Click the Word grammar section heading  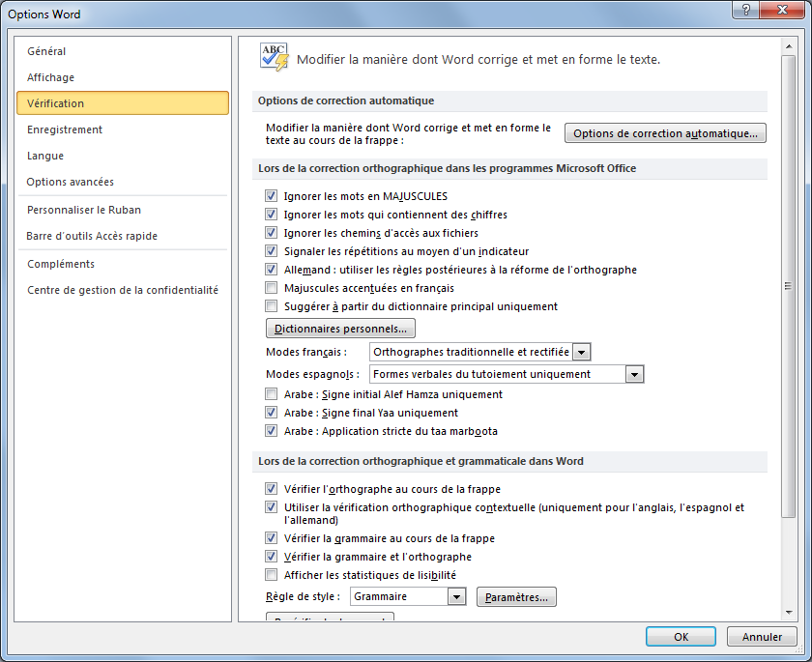(420, 461)
